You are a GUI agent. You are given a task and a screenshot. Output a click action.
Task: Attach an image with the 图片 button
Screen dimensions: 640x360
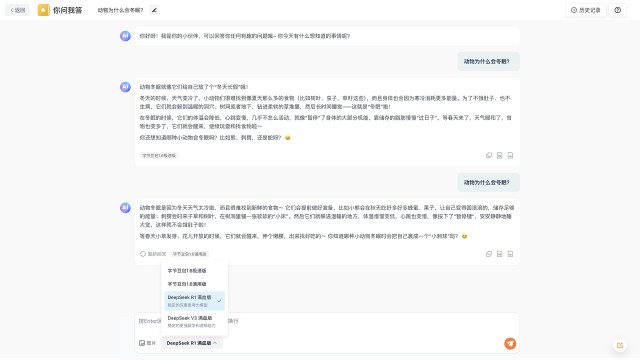click(147, 343)
